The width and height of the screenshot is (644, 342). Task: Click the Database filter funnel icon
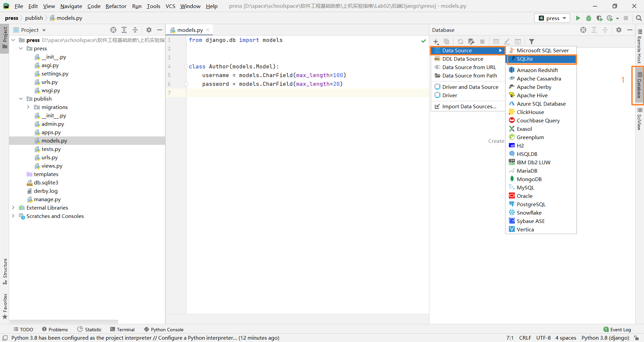click(x=532, y=42)
